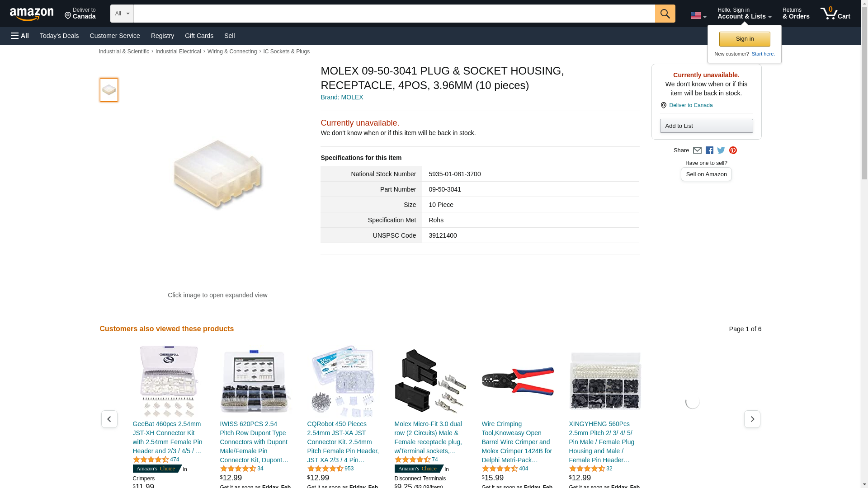Share on Facebook icon
Viewport: 868px width, 488px height.
click(709, 150)
